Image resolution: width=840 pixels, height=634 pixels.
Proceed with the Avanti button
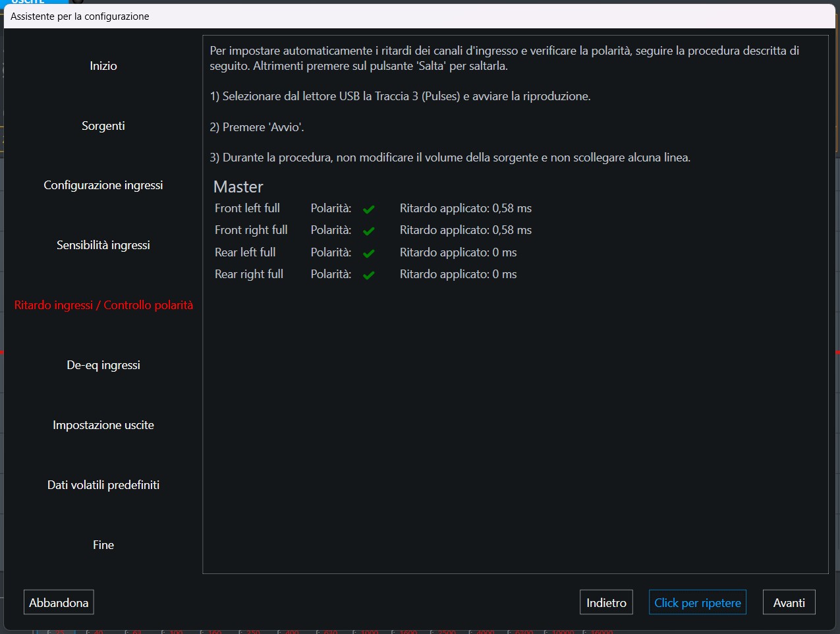pos(789,602)
